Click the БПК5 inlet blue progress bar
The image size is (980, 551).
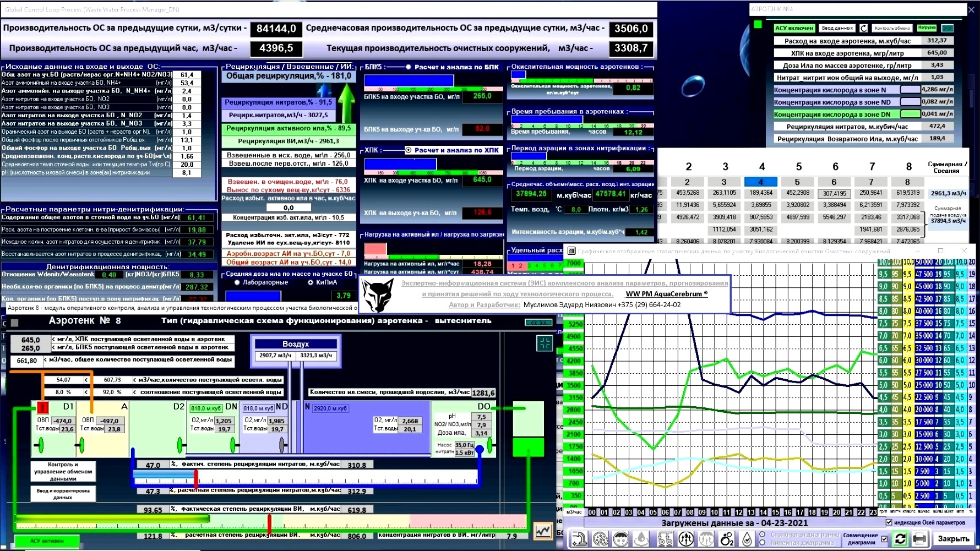click(409, 81)
